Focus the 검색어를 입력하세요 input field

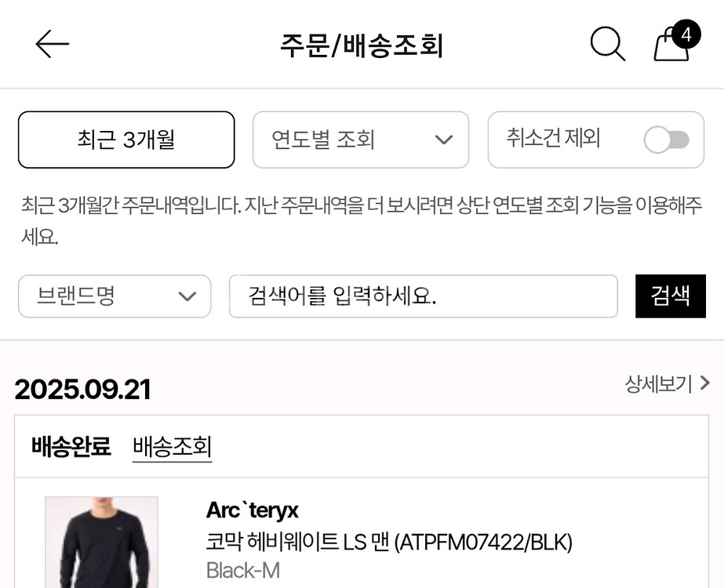(x=423, y=296)
